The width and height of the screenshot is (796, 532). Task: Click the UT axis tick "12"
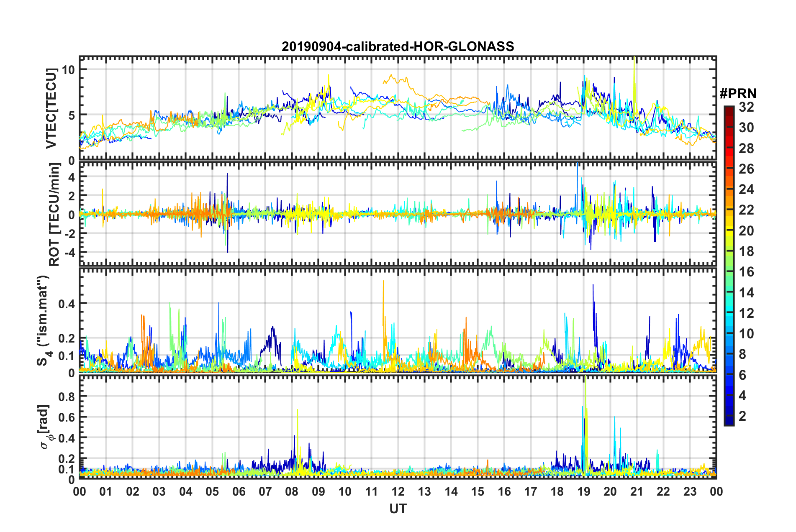coord(398,491)
